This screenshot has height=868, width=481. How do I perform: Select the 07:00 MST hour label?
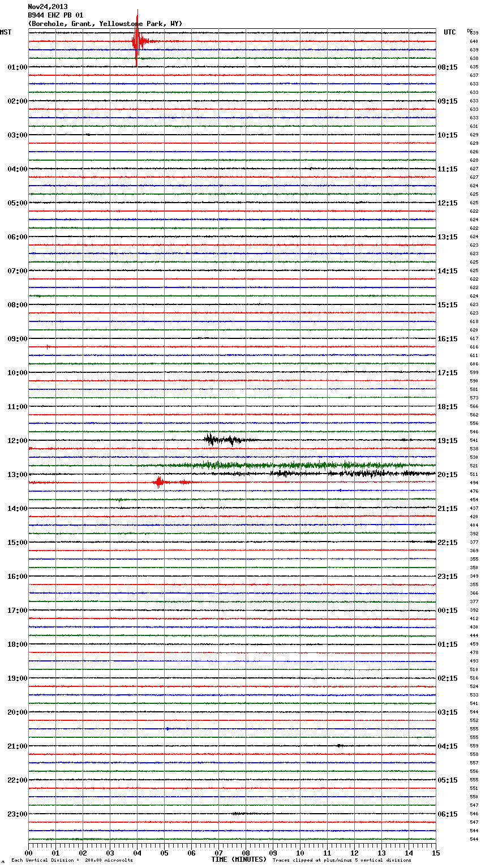click(18, 271)
